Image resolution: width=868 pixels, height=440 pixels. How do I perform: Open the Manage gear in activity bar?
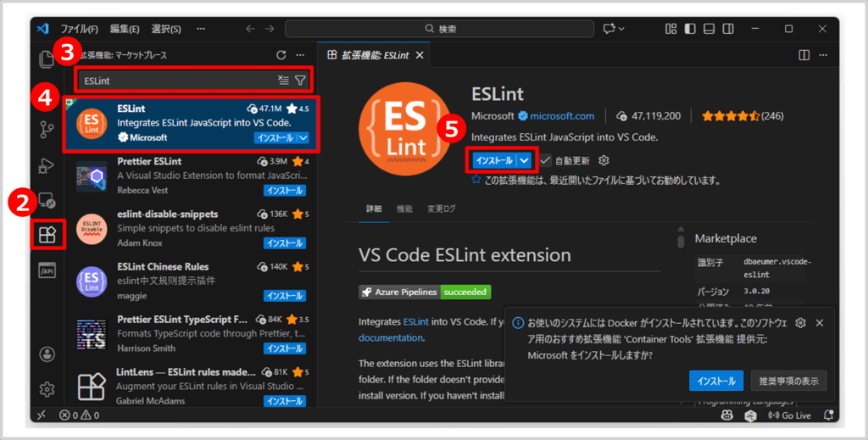(47, 389)
